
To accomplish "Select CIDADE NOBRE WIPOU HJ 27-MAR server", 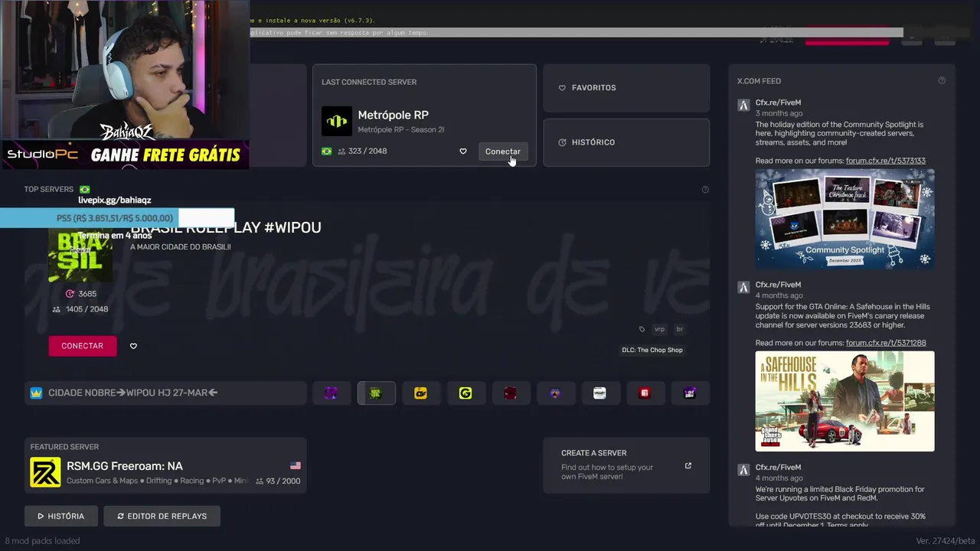I will coord(165,393).
